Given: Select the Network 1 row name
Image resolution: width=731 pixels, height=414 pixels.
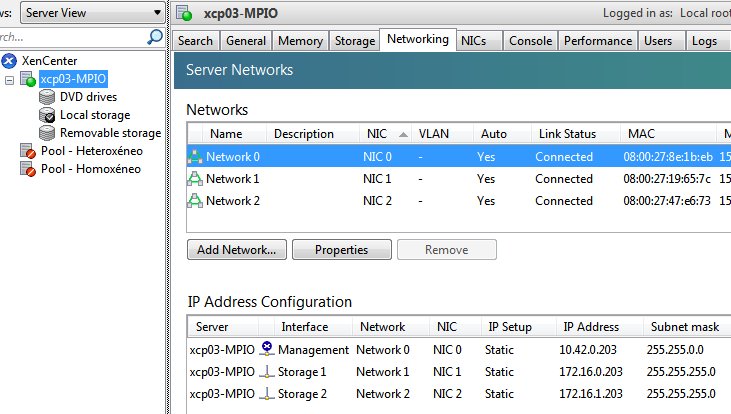Looking at the screenshot, I should 233,179.
